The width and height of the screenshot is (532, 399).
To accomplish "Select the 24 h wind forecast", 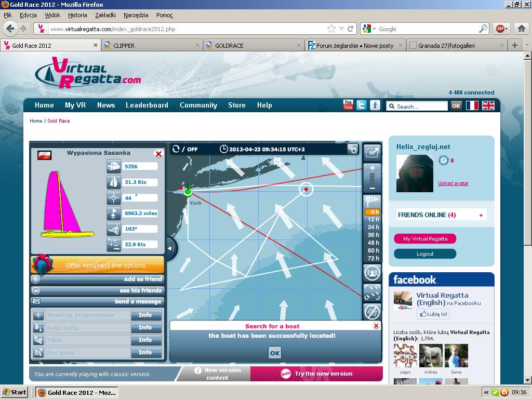I will [x=373, y=228].
